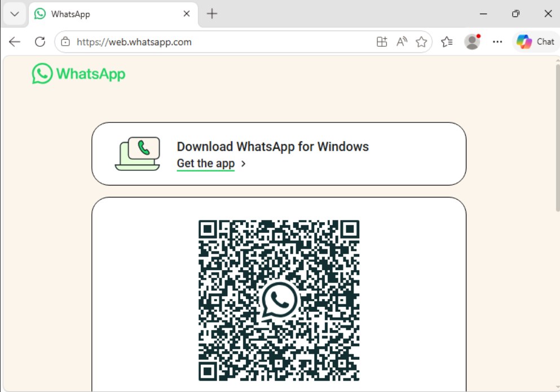Screen dimensions: 560x392
Task: Click the laptop phone download icon
Action: [x=138, y=153]
